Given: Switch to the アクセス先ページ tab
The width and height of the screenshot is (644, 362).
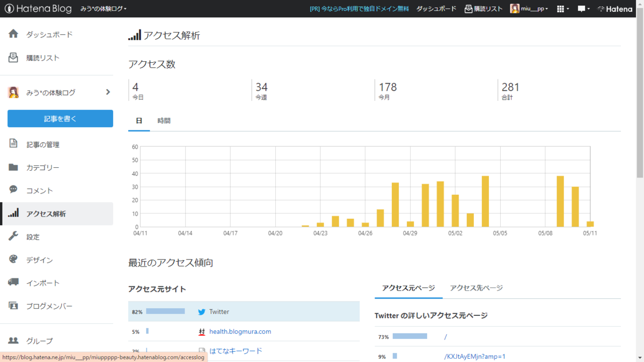Looking at the screenshot, I should click(x=477, y=287).
